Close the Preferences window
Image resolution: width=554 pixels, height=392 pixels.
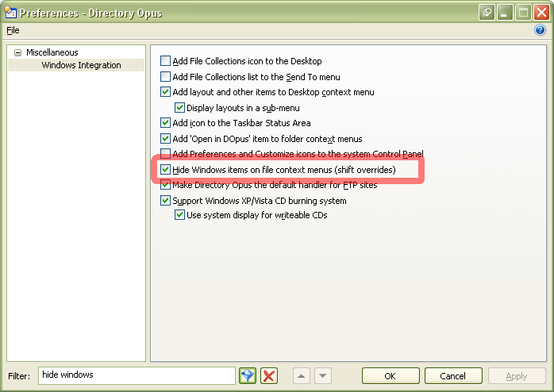pyautogui.click(x=541, y=13)
